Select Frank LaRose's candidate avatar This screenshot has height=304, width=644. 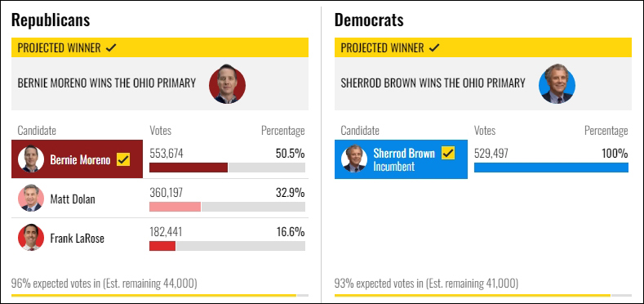point(31,237)
